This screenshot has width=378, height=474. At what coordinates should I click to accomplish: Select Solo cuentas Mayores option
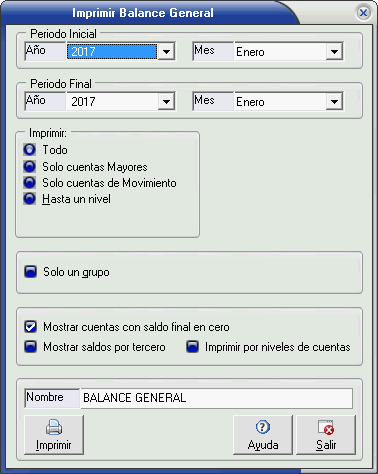30,166
